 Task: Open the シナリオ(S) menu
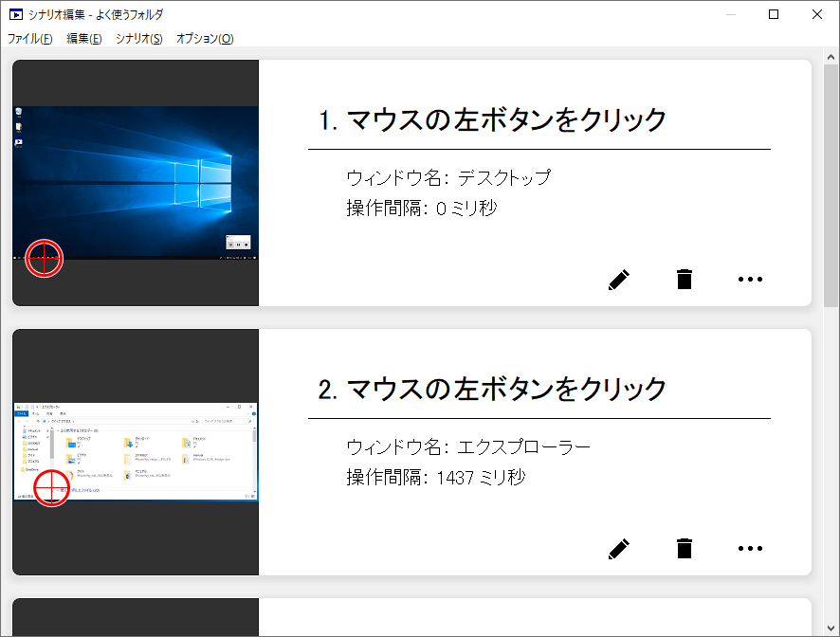pos(138,39)
